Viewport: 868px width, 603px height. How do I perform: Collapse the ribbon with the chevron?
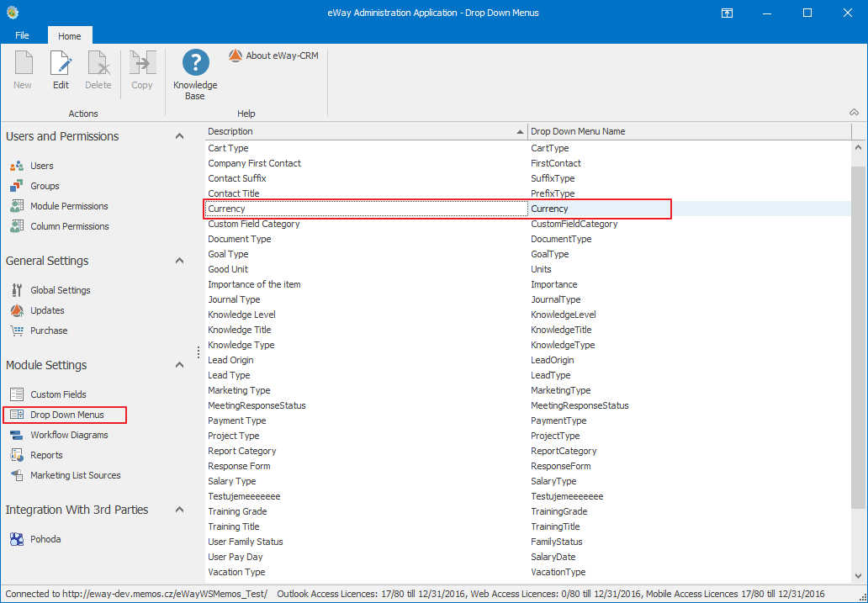pos(855,113)
